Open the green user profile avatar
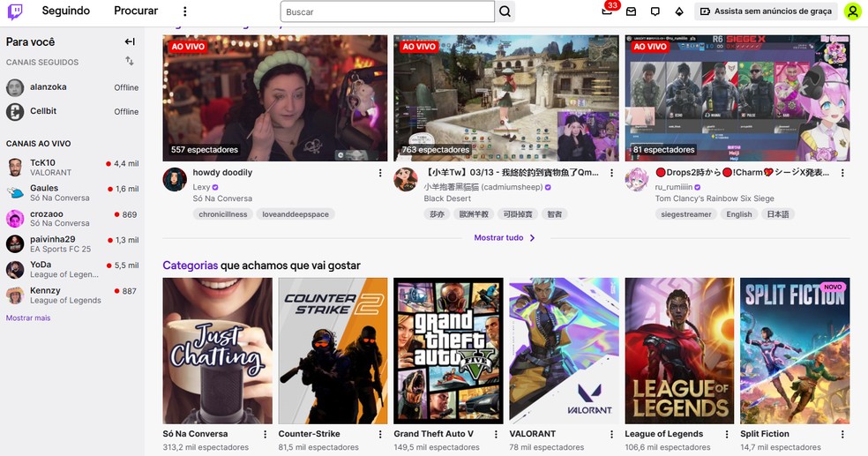Viewport: 868px width, 456px height. point(852,11)
